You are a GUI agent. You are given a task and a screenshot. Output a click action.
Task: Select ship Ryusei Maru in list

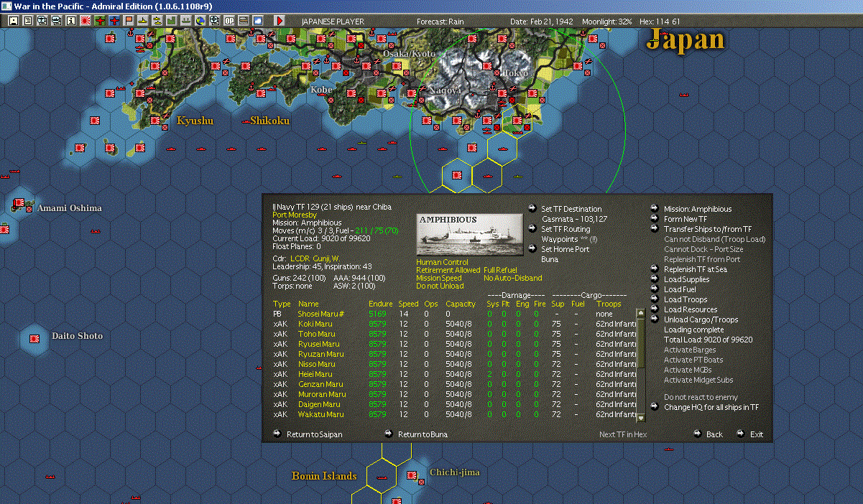[319, 344]
